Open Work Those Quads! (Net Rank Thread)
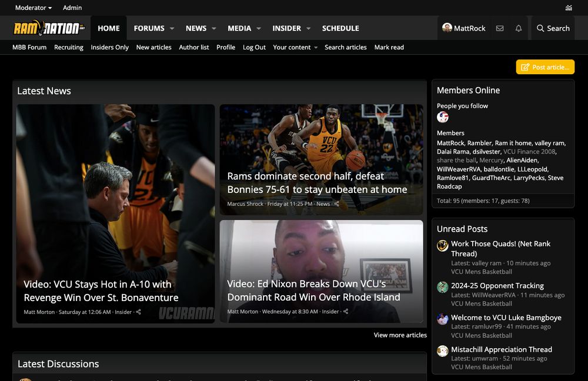588x381 pixels. 500,249
